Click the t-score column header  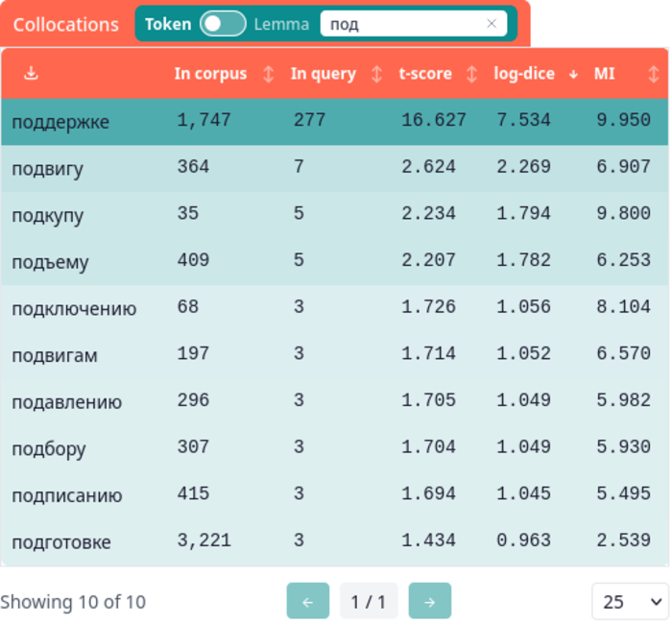425,74
